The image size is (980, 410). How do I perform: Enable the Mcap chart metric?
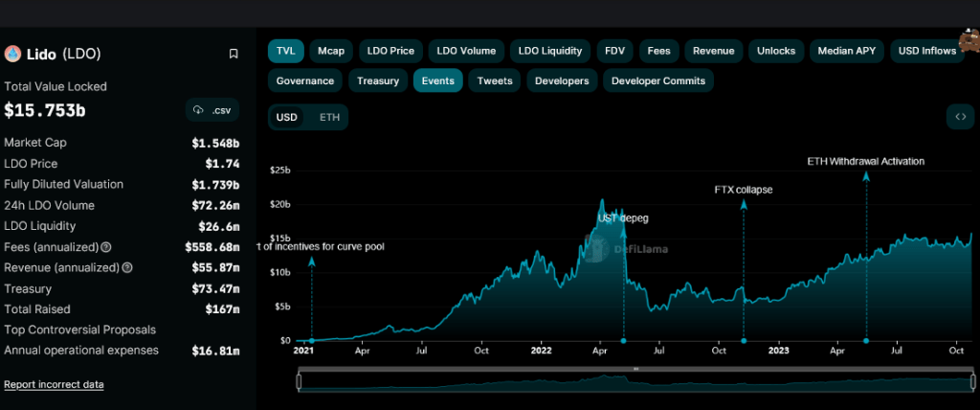[x=331, y=51]
